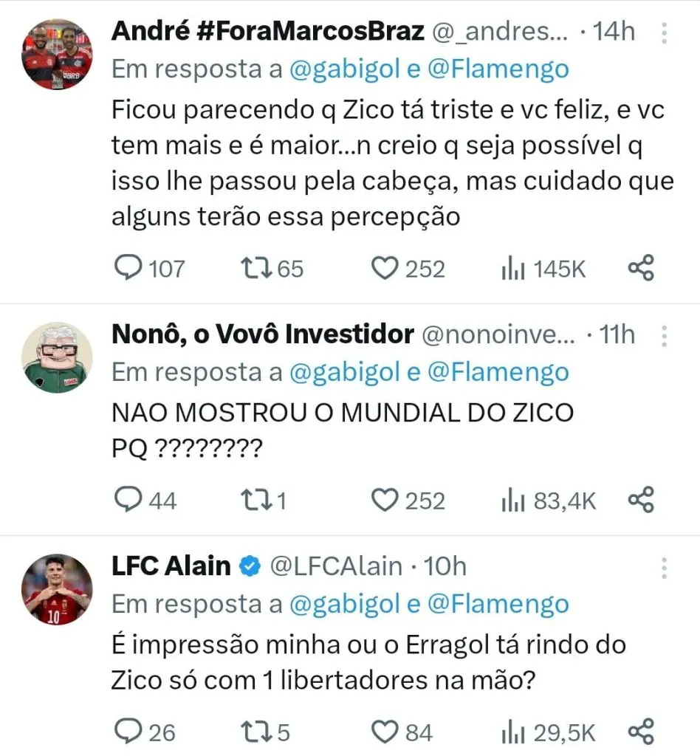Like the Nonô, o Vovô Investidor tweet

[x=384, y=501]
